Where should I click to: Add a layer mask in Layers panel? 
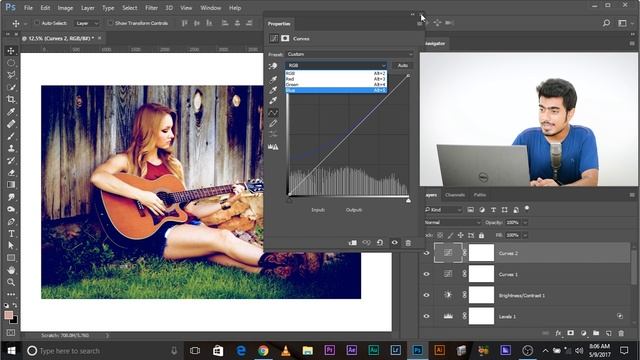pos(571,333)
